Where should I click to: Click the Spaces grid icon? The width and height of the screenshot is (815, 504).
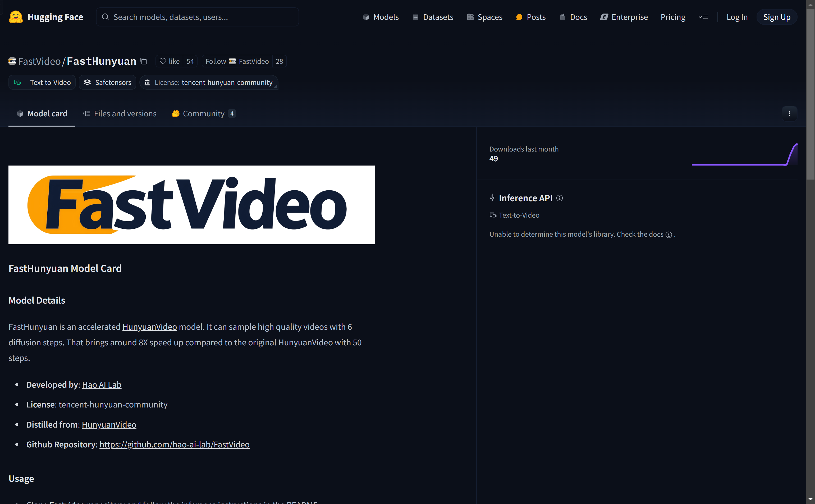pyautogui.click(x=470, y=17)
